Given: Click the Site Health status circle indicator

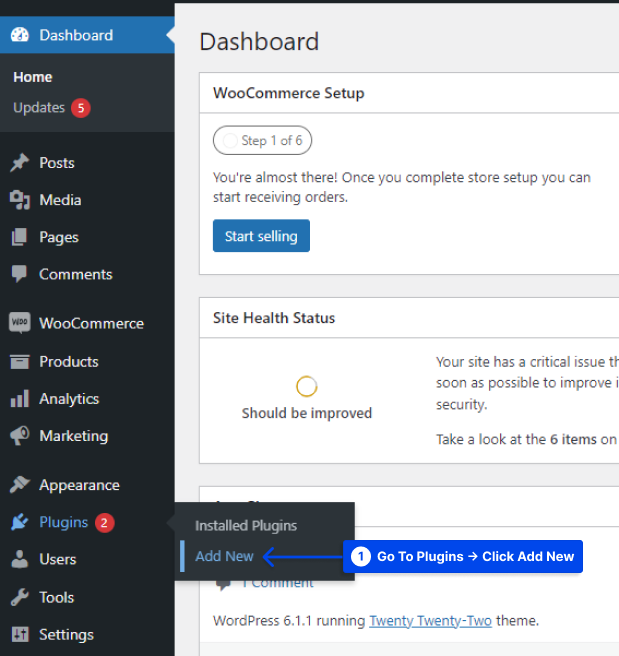Looking at the screenshot, I should [x=307, y=386].
